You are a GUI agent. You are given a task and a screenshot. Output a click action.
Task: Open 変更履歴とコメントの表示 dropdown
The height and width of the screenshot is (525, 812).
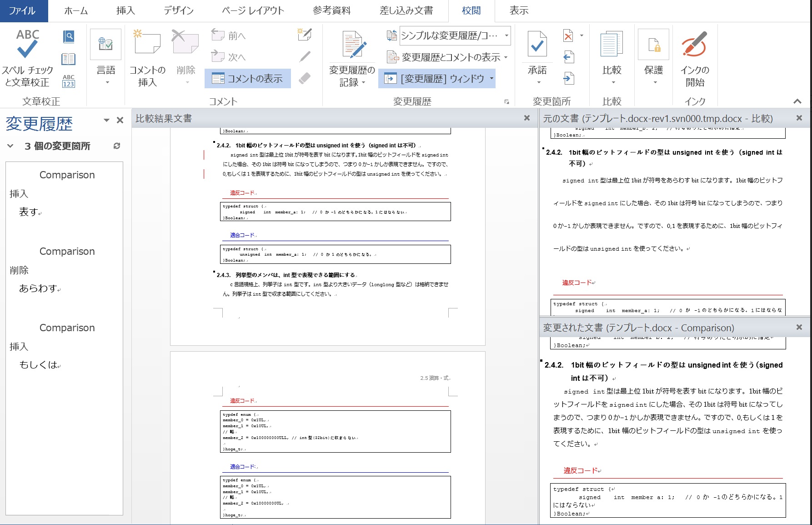click(447, 57)
